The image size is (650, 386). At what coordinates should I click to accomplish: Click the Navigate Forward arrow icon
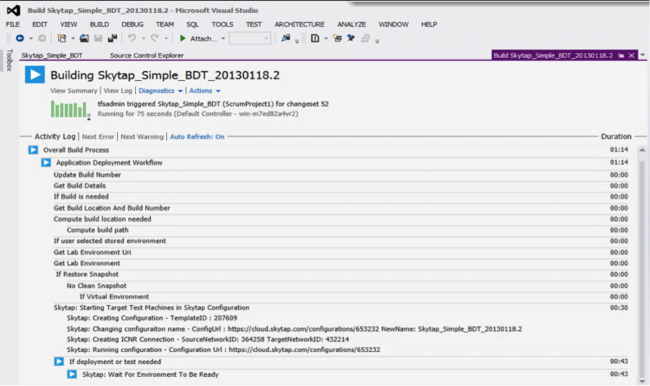click(42, 38)
